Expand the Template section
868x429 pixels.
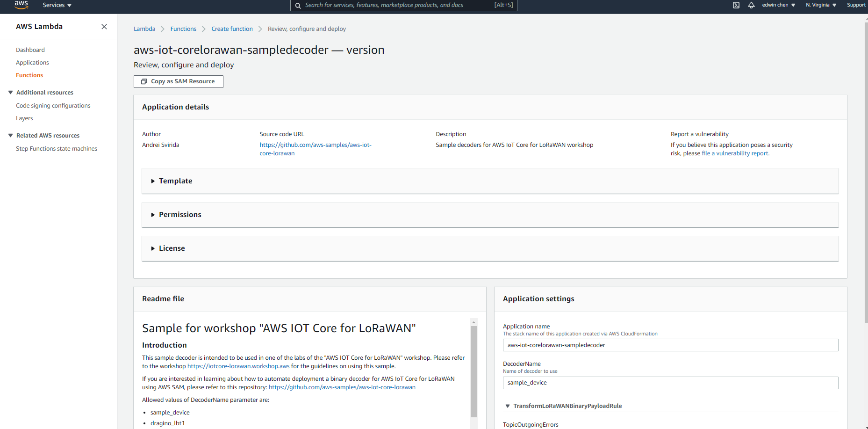pos(490,181)
